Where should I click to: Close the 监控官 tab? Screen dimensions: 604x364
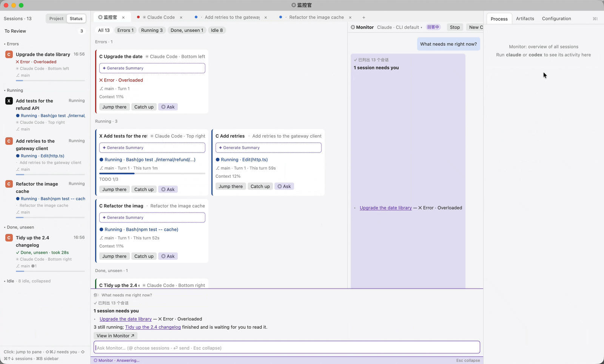[123, 17]
